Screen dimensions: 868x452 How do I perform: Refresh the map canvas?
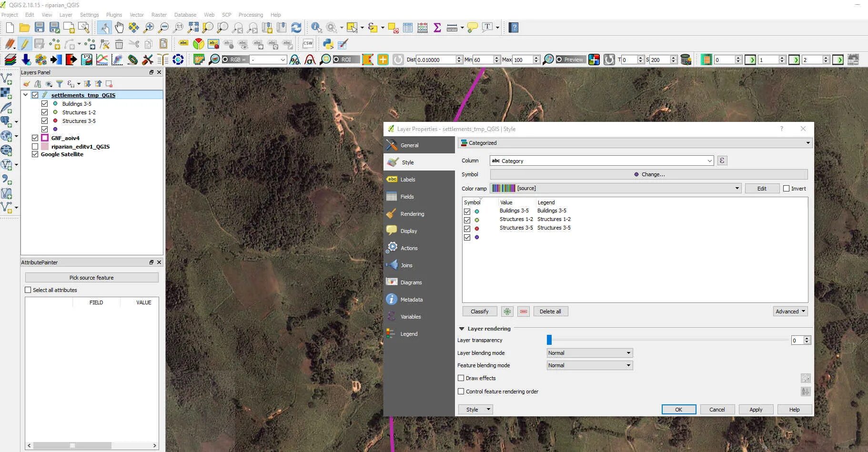(x=296, y=28)
